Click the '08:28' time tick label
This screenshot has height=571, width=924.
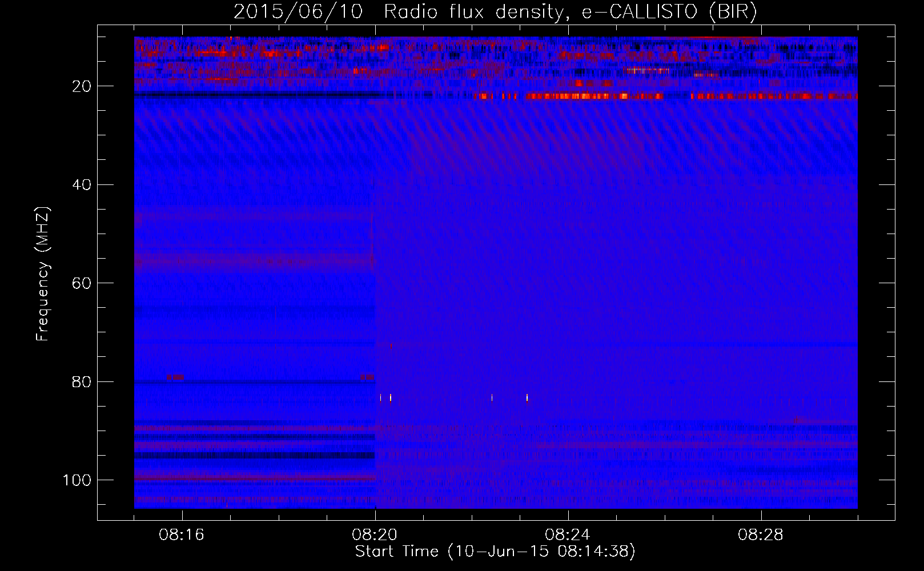coord(761,535)
